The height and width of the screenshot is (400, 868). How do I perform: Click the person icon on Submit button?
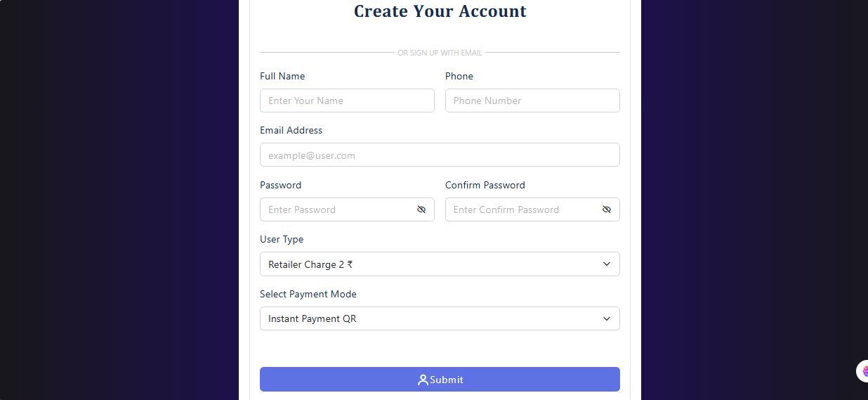coord(423,380)
